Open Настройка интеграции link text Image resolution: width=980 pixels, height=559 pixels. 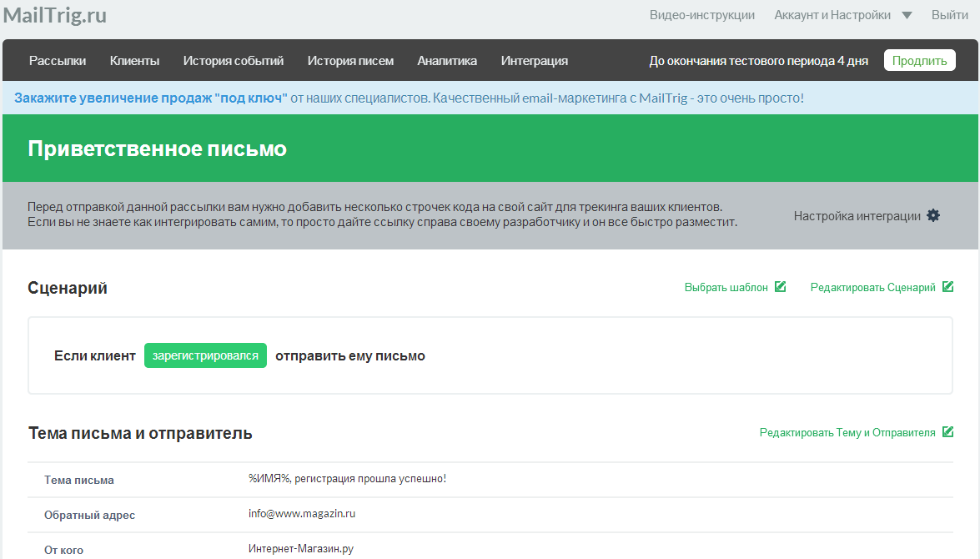pos(857,216)
